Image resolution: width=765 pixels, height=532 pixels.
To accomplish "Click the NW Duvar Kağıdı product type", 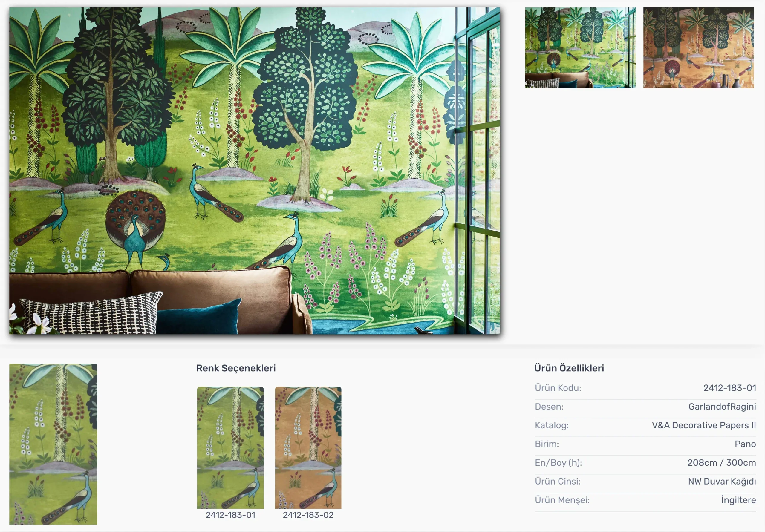I will click(722, 481).
